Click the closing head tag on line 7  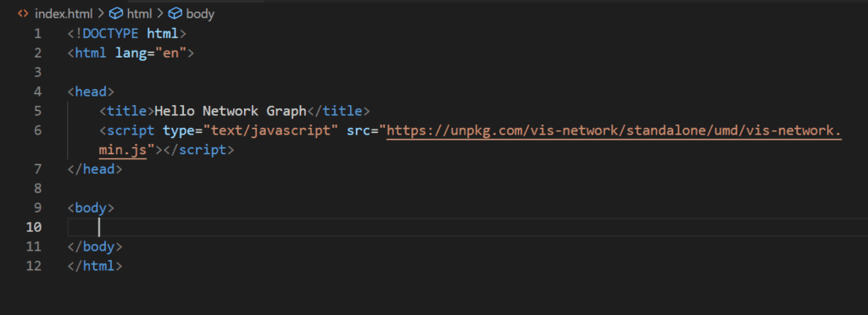(x=95, y=169)
